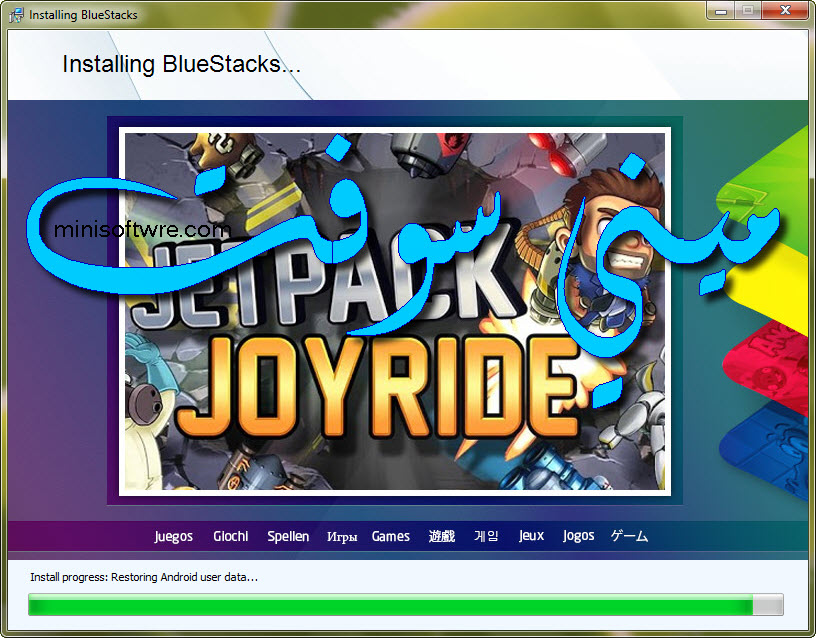Viewport: 816px width, 638px height.
Task: Click the 'Installing BlueStacks' title bar text
Action: coord(83,15)
